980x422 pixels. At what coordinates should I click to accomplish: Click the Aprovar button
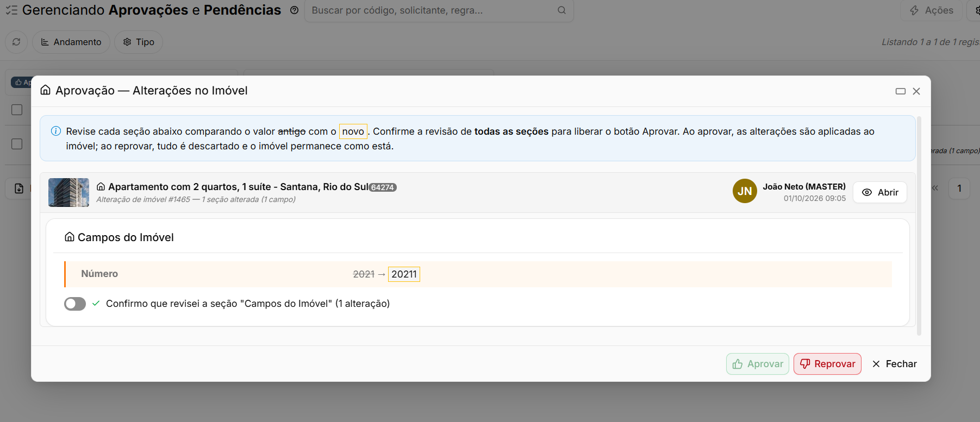(x=758, y=364)
